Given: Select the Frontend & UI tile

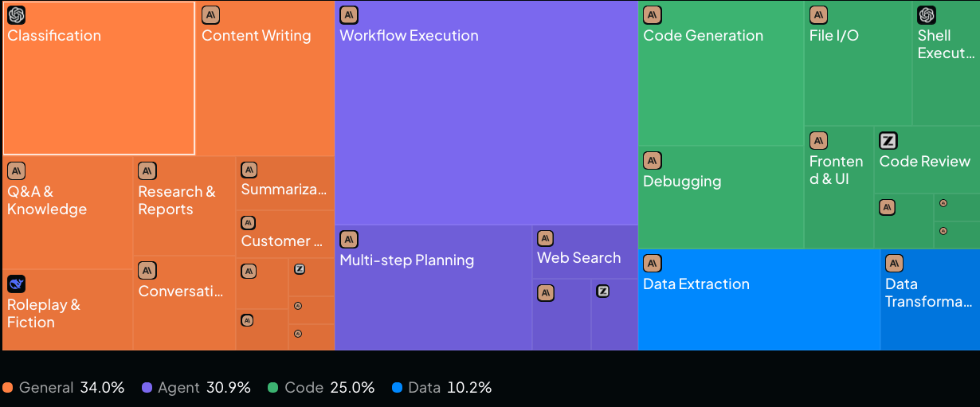Looking at the screenshot, I should (x=839, y=187).
